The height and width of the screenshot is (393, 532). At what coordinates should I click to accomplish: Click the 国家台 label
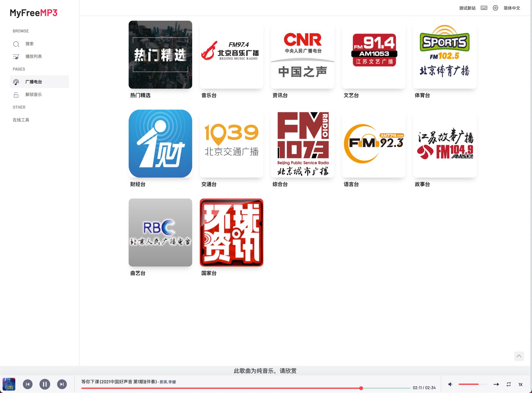pos(209,273)
